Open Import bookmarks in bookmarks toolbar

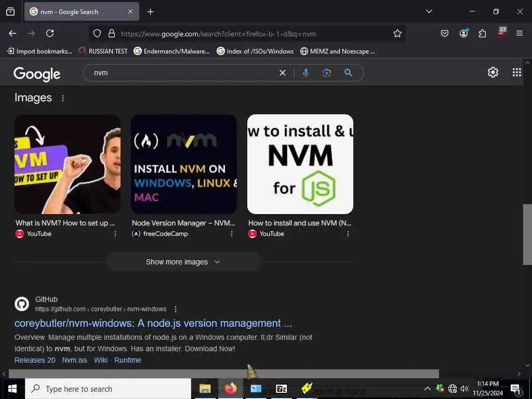pos(39,51)
